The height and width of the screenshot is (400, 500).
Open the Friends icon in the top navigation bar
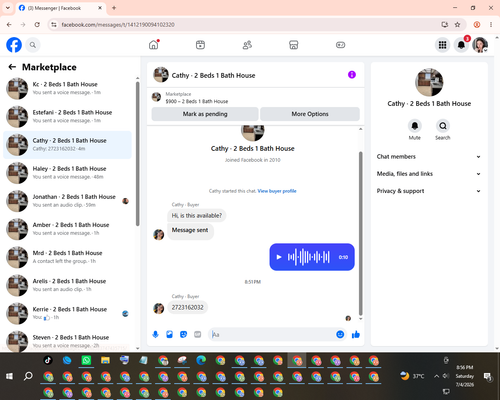(x=247, y=45)
